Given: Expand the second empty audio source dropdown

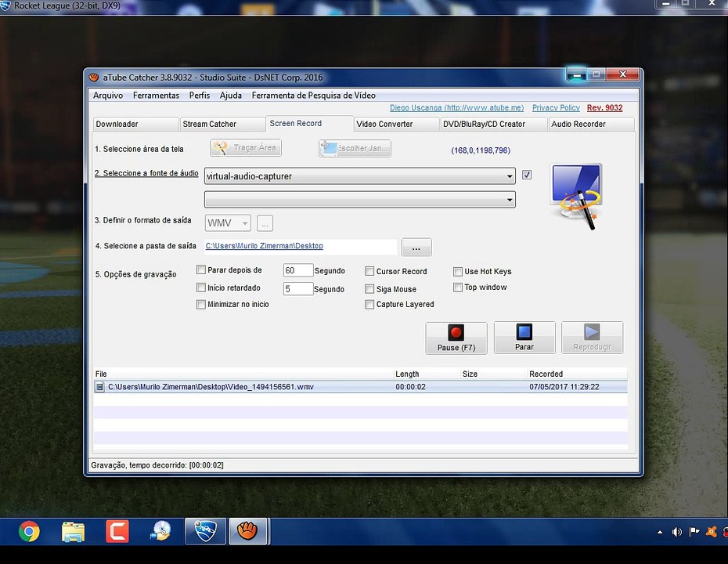Looking at the screenshot, I should point(360,200).
